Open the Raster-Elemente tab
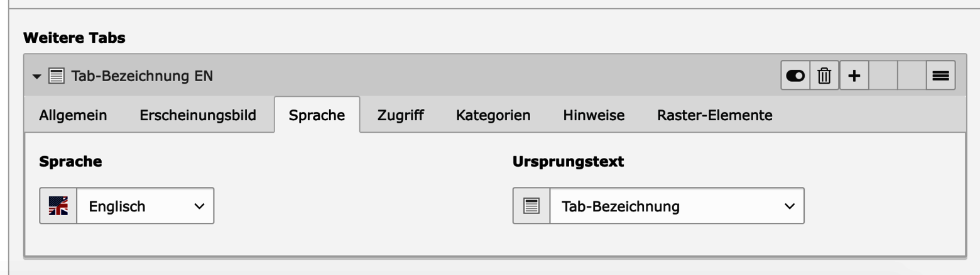Viewport: 980px width, 275px height. tap(715, 115)
